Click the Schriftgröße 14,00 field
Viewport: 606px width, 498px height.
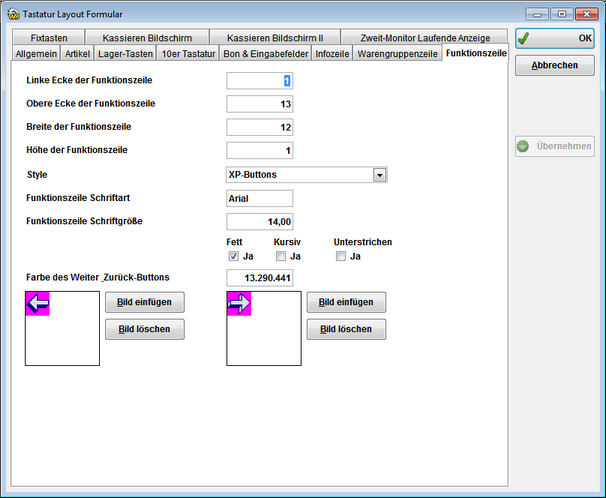click(260, 222)
